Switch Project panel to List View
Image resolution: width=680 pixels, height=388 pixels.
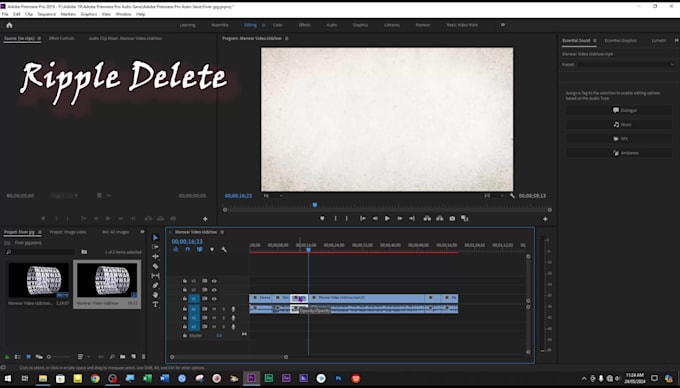18,357
